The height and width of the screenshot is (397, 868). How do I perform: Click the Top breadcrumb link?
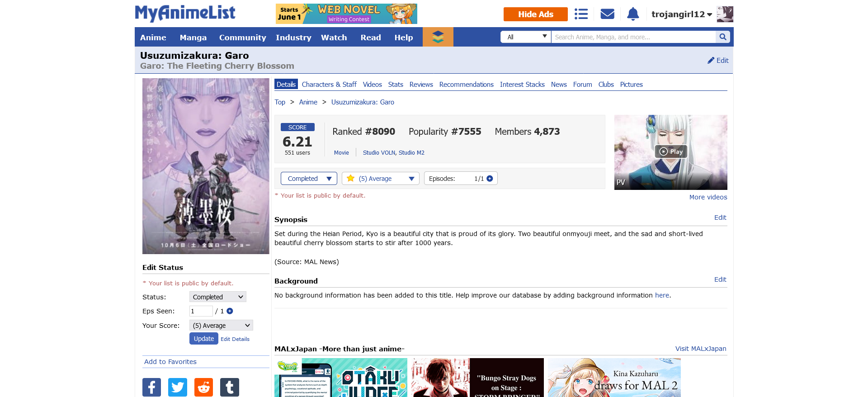(280, 102)
